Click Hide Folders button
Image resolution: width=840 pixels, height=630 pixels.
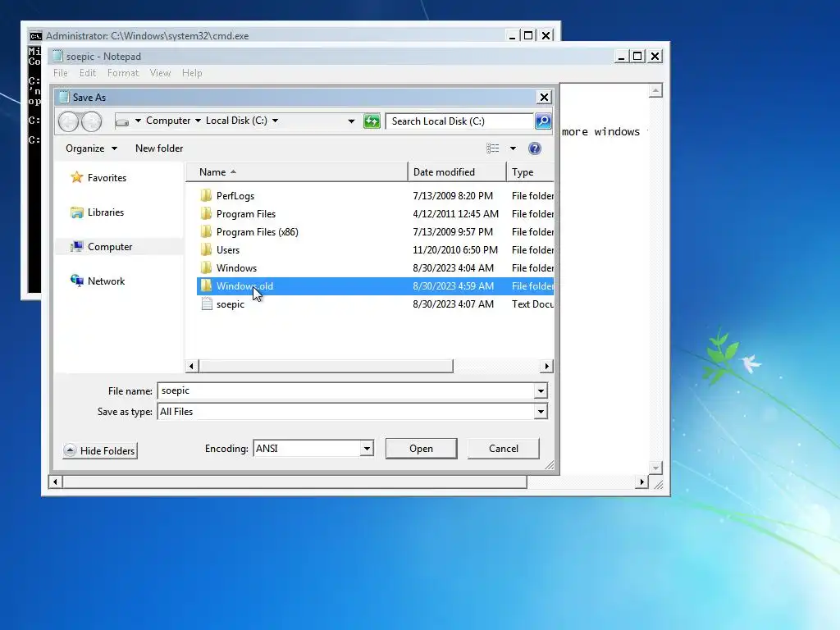pyautogui.click(x=100, y=450)
